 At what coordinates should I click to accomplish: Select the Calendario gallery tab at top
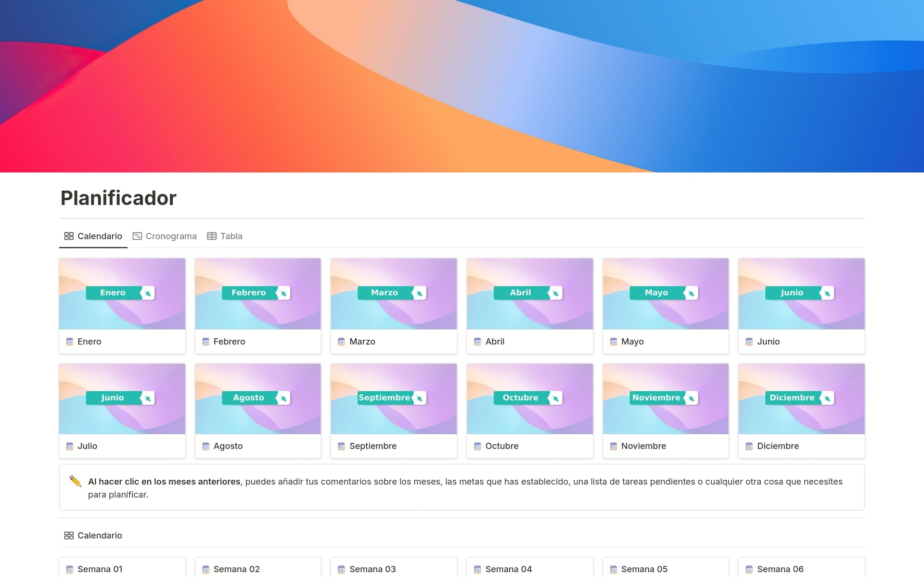pyautogui.click(x=93, y=236)
